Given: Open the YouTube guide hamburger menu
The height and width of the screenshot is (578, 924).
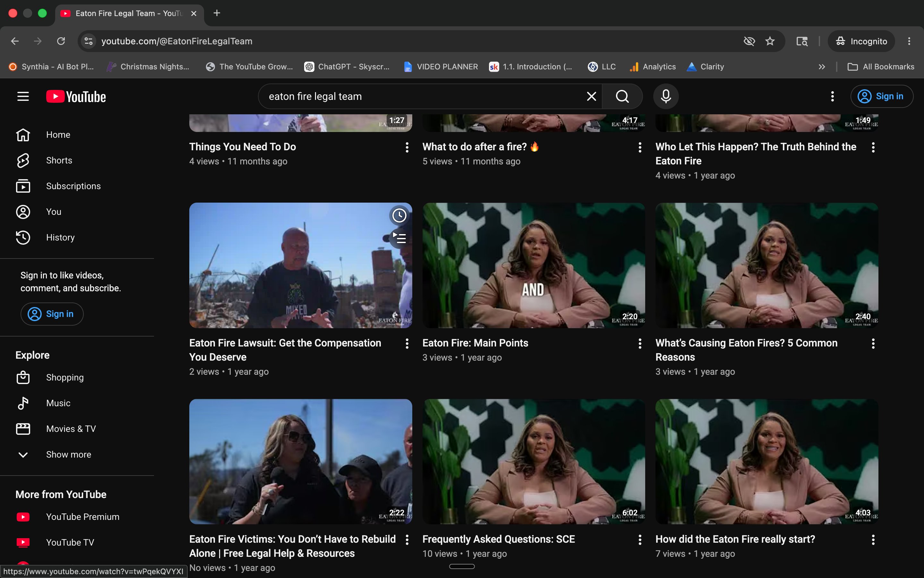Looking at the screenshot, I should tap(23, 96).
